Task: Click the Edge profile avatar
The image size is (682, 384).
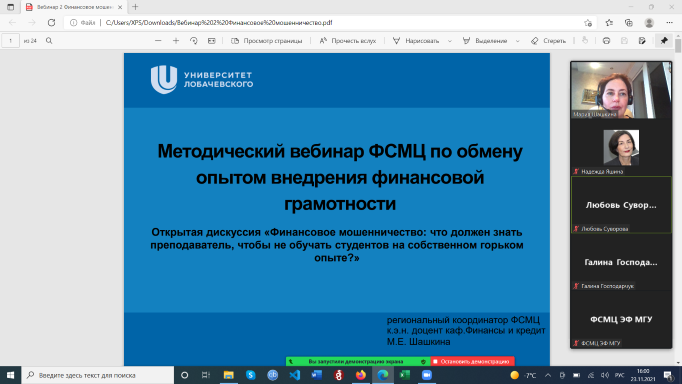Action: pos(649,23)
